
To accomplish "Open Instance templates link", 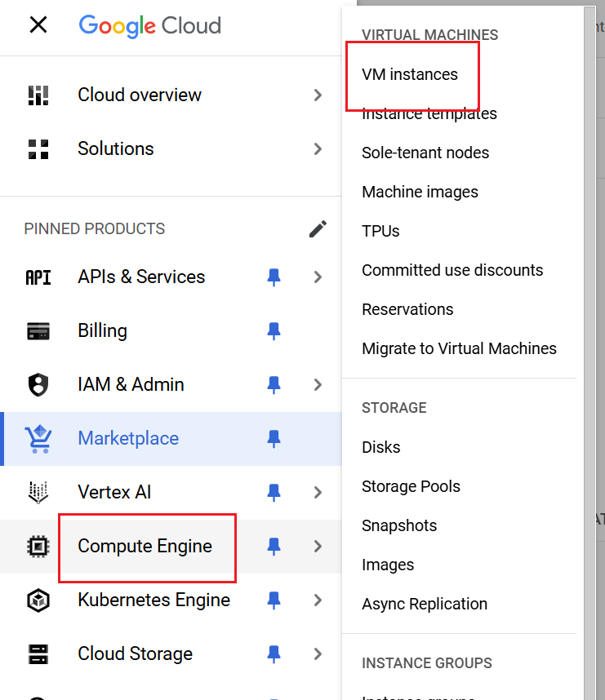I will [x=429, y=114].
